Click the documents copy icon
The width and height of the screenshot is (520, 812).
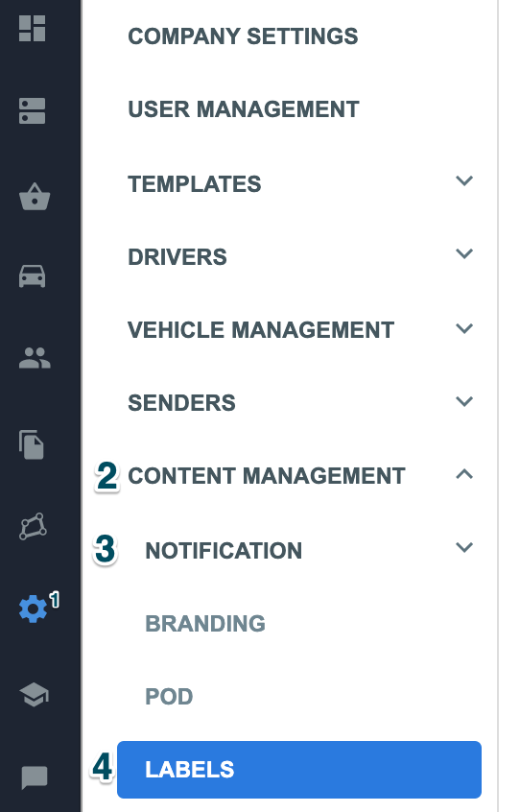point(32,444)
